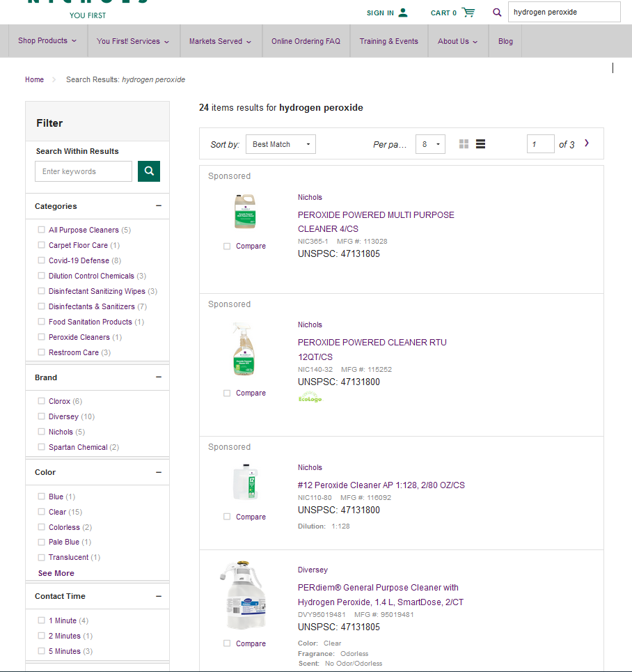632x672 pixels.
Task: Collapse the Categories filter section
Action: click(x=159, y=205)
